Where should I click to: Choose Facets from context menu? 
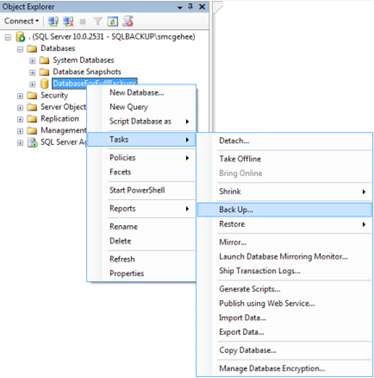[x=141, y=172]
